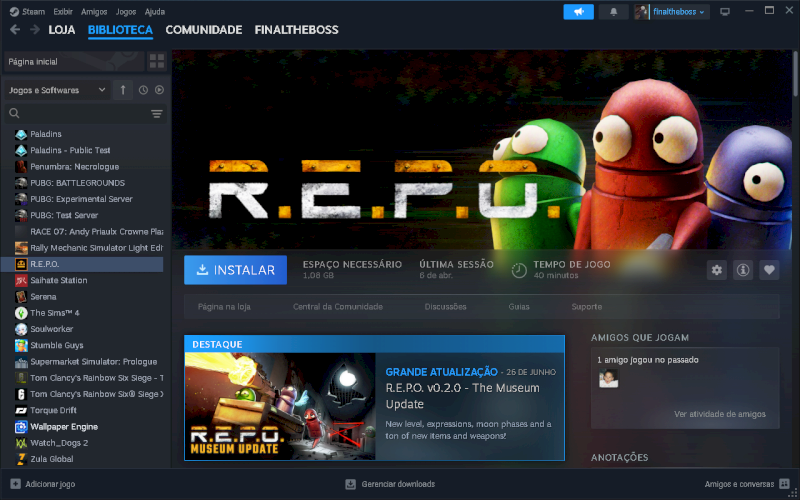Open R.E.P.O. v0.2.0 Museum Update title

point(462,396)
